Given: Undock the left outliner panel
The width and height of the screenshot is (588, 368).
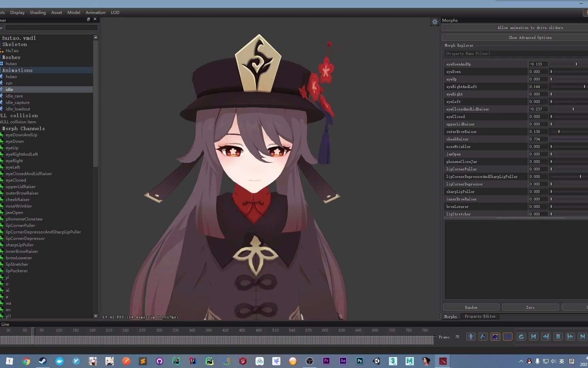Looking at the screenshot, I should 88,19.
